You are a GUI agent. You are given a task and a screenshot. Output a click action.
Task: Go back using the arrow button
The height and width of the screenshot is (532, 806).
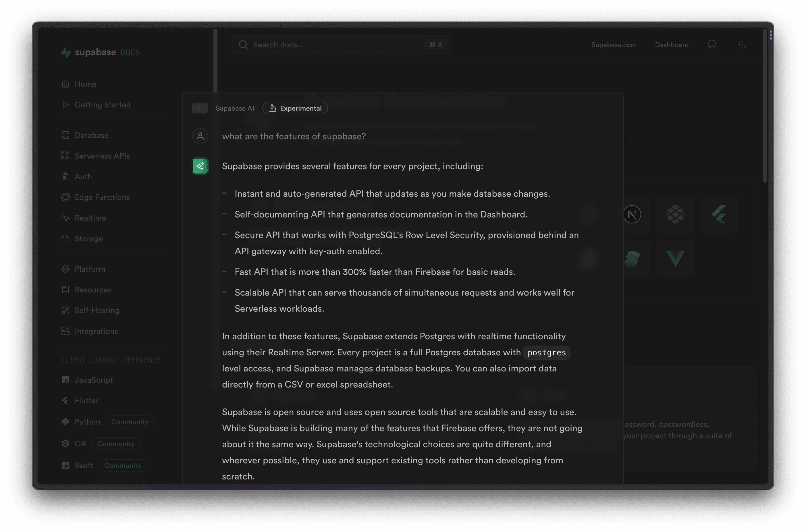pos(200,108)
